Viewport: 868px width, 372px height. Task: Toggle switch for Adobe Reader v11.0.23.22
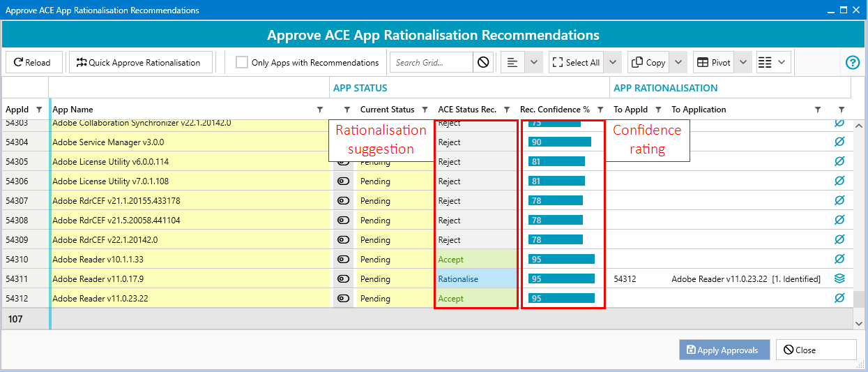click(x=343, y=298)
